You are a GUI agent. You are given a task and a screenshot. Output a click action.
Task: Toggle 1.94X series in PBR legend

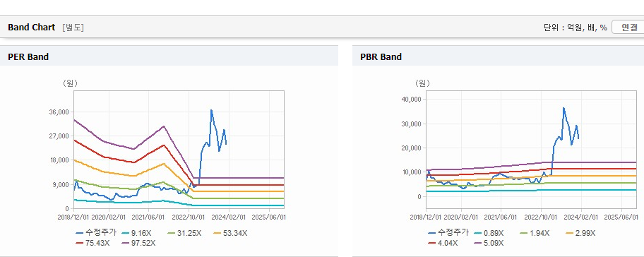(x=535, y=233)
